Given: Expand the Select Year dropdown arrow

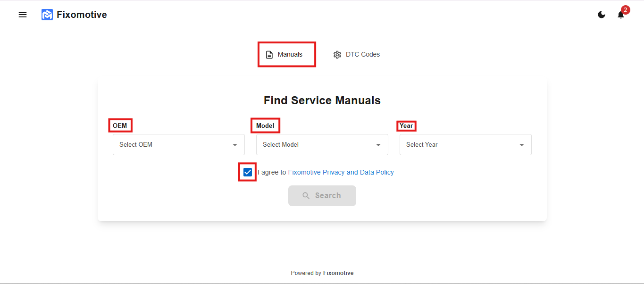Looking at the screenshot, I should click(x=522, y=145).
